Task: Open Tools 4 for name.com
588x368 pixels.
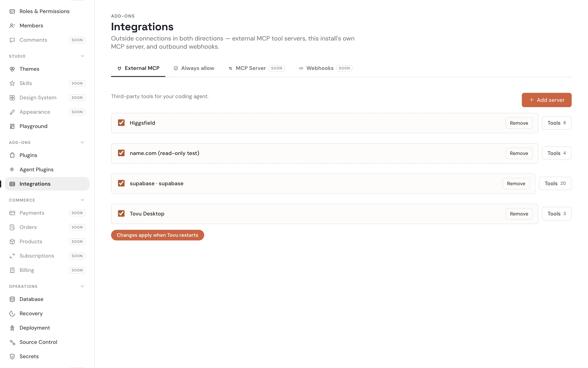Action: pyautogui.click(x=556, y=153)
